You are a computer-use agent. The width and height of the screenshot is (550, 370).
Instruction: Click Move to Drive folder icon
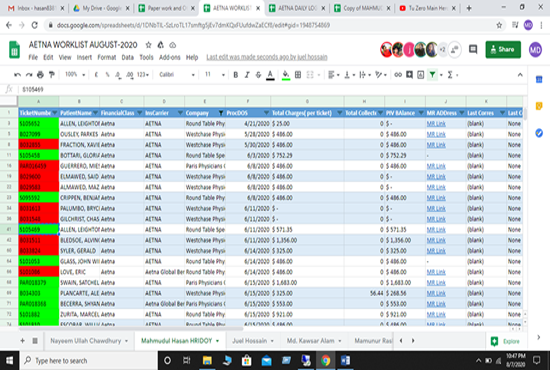pyautogui.click(x=160, y=45)
